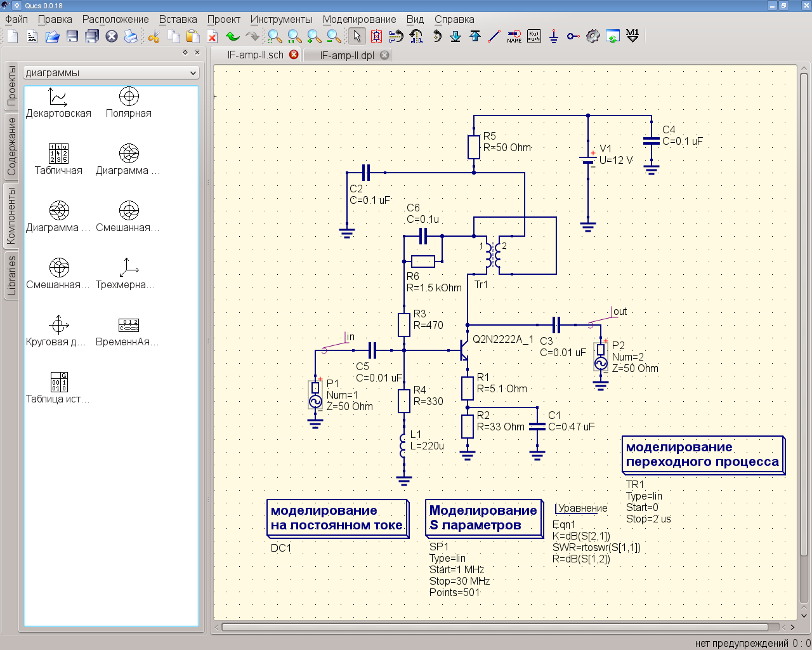Toggle the Deactivate/Activate component tool
This screenshot has width=812, height=650.
coord(376,36)
